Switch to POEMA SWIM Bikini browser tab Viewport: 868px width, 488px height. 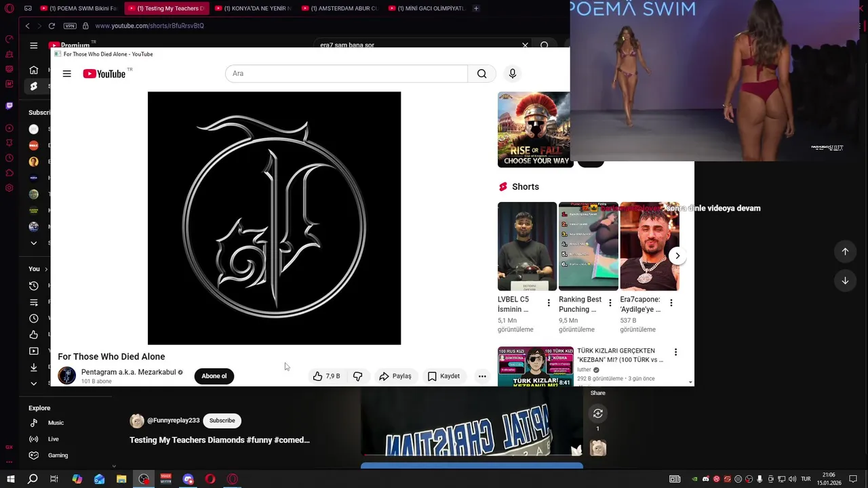pyautogui.click(x=79, y=8)
